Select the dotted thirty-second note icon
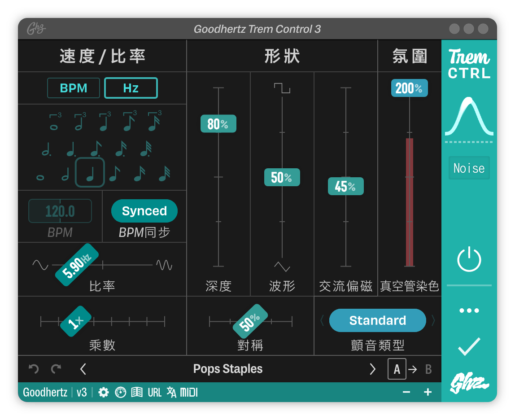 (x=146, y=149)
